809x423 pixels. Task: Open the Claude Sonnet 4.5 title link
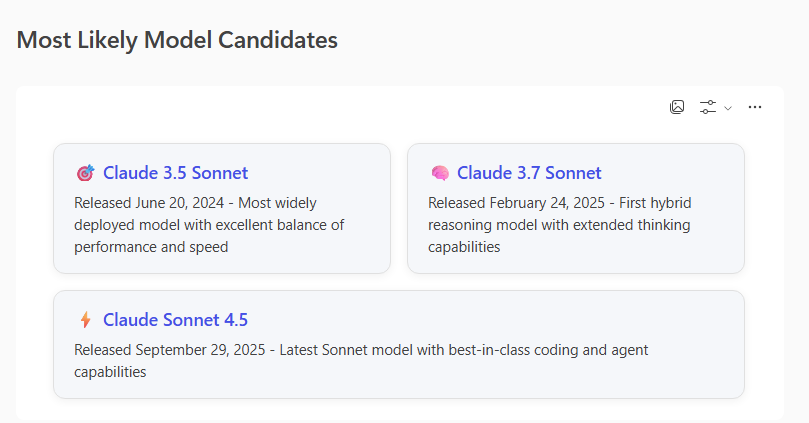click(x=175, y=320)
